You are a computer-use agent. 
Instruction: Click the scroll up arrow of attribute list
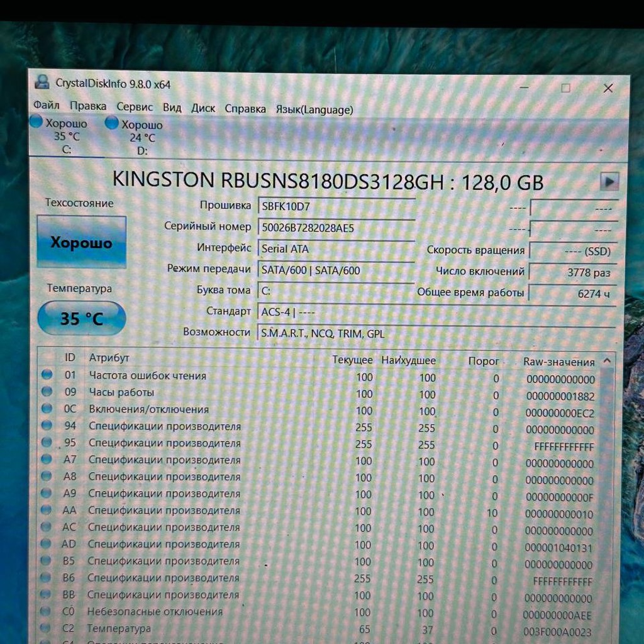coord(607,362)
